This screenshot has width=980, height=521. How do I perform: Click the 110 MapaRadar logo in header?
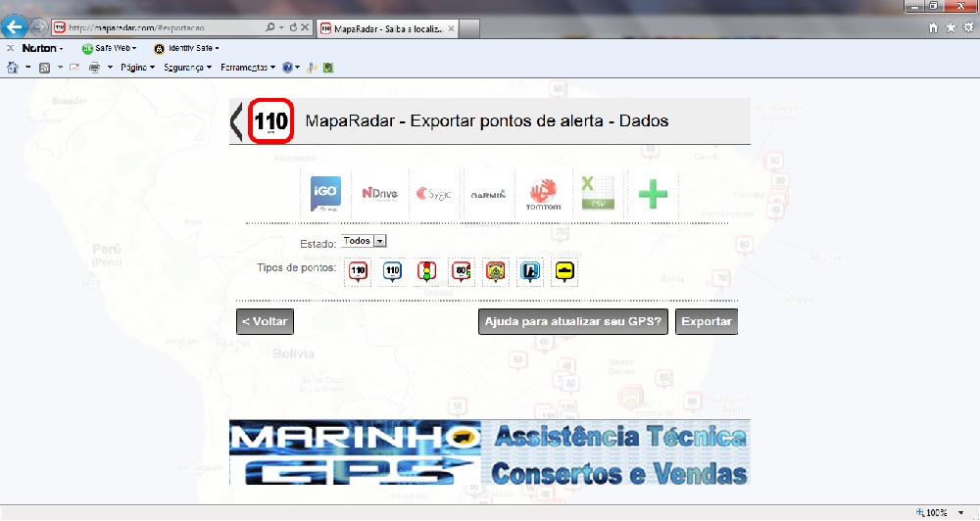coord(270,120)
